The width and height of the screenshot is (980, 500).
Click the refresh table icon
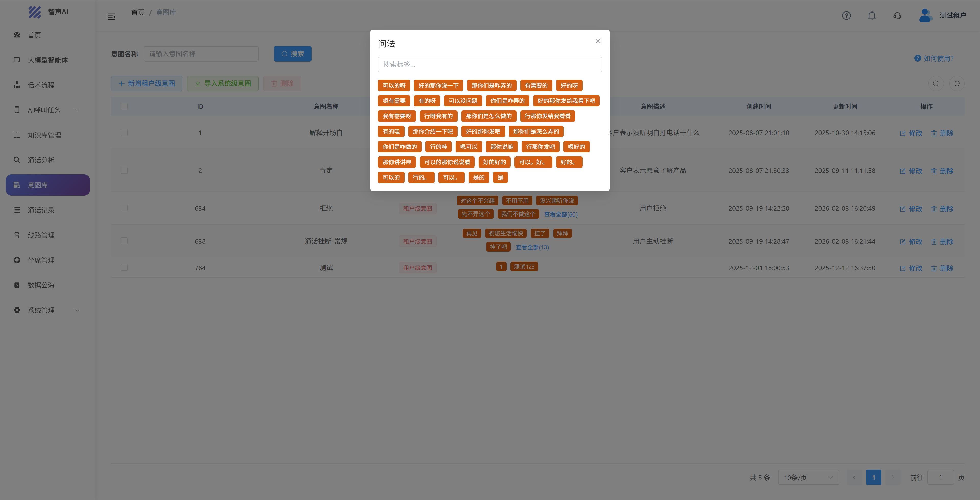(957, 84)
